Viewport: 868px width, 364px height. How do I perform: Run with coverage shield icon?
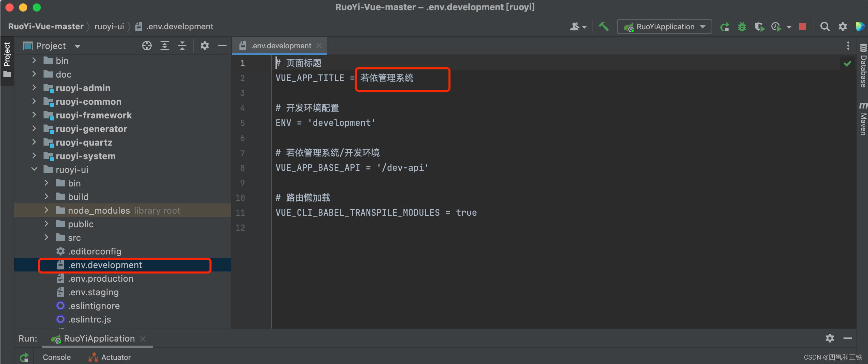(759, 27)
